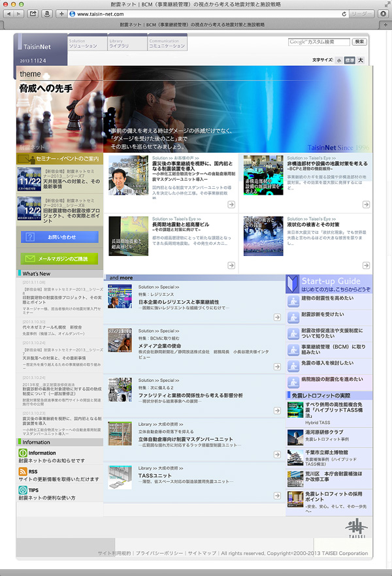Click arrow icon for 震災後の事業継続 article
The height and width of the screenshot is (576, 392).
click(x=231, y=204)
